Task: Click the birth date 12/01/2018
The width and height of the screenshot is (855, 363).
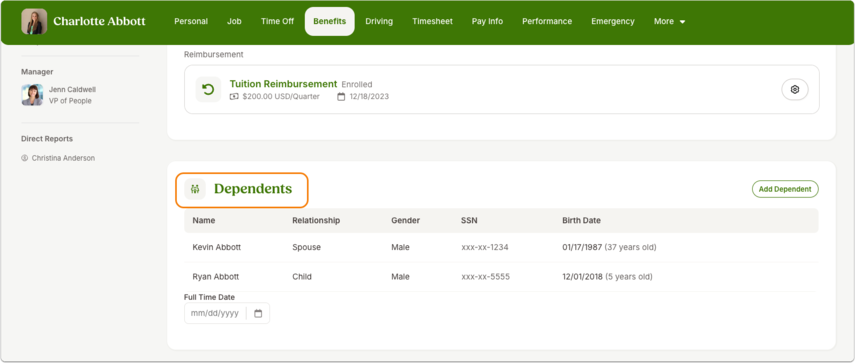Action: 582,277
